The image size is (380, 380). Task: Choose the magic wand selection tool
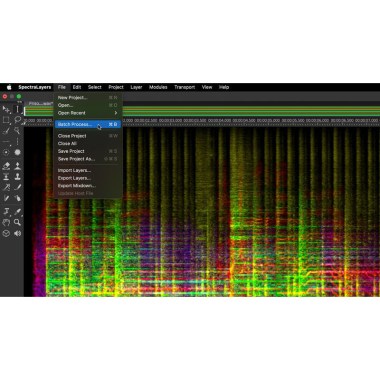17,130
